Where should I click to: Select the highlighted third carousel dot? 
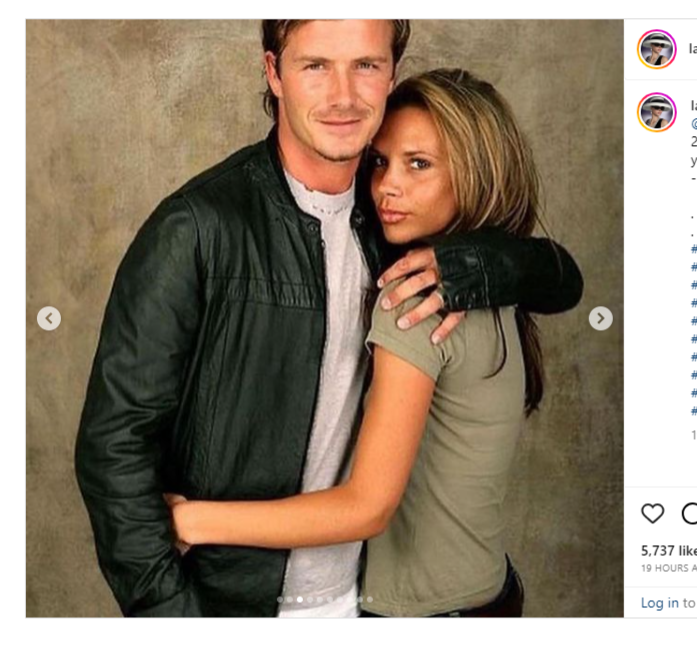pos(300,599)
